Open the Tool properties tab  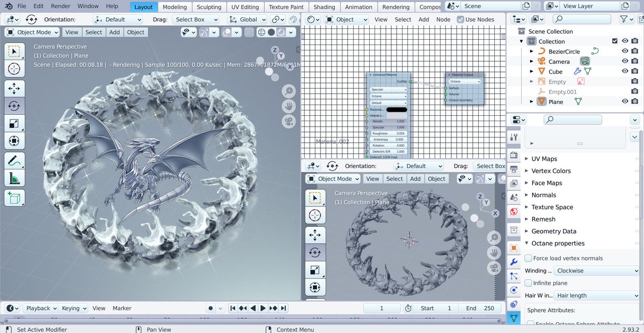point(514,137)
